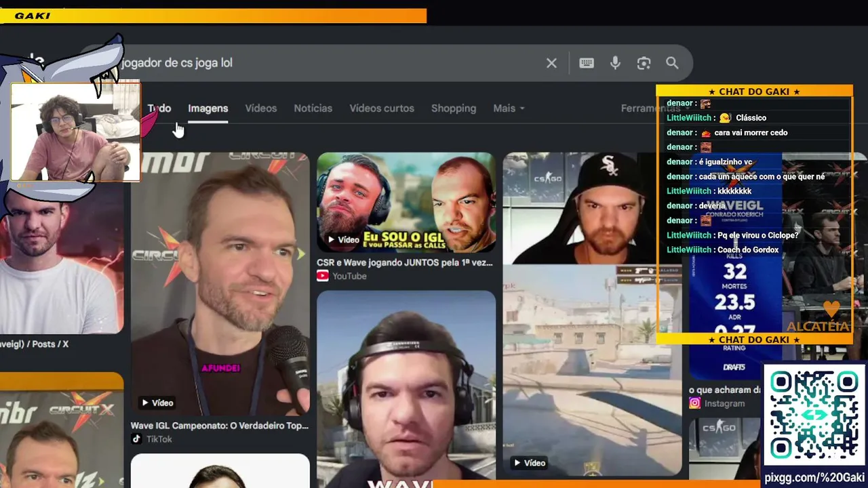The image size is (868, 488).
Task: Switch to the Tudo results tab
Action: click(159, 108)
